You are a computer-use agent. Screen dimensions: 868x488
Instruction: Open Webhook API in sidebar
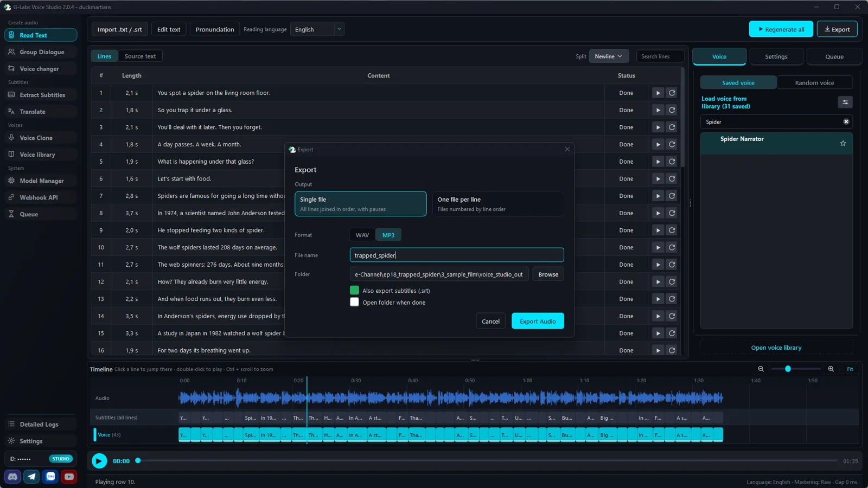[41, 197]
